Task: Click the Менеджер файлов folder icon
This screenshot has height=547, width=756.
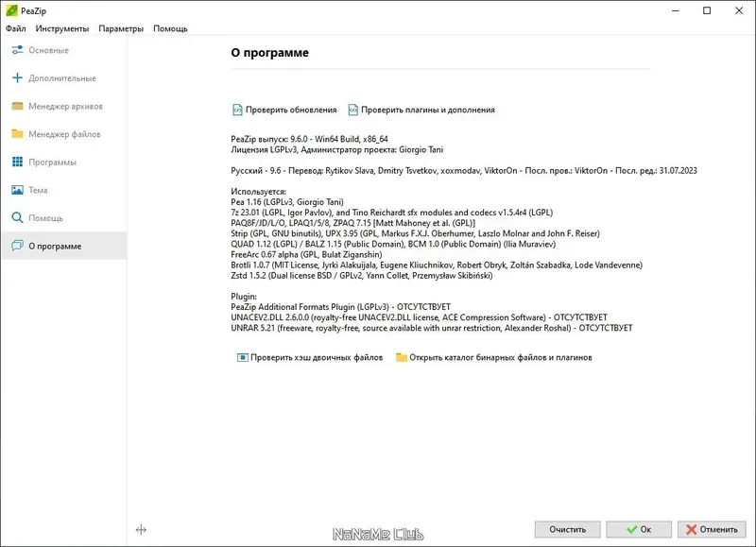Action: click(17, 134)
